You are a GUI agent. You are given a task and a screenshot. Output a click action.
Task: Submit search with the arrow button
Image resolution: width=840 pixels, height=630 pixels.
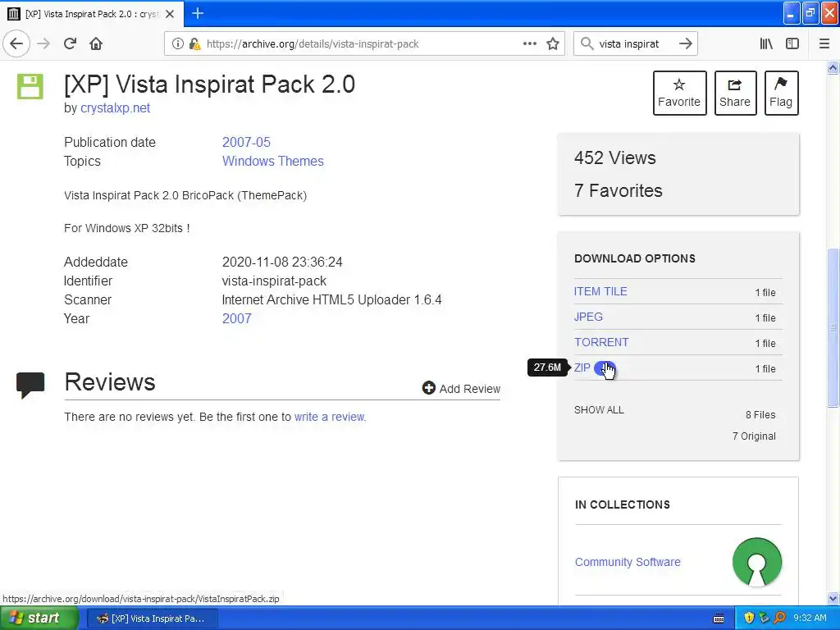click(x=685, y=44)
